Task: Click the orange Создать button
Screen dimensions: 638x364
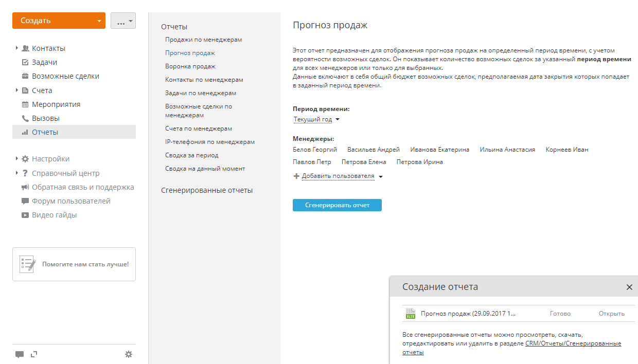Action: (x=59, y=21)
